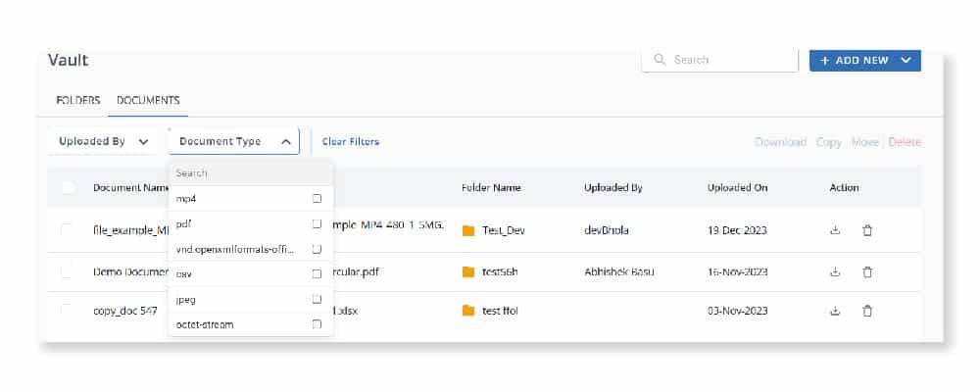
Task: Download the copy_doc 547 document
Action: 834,311
